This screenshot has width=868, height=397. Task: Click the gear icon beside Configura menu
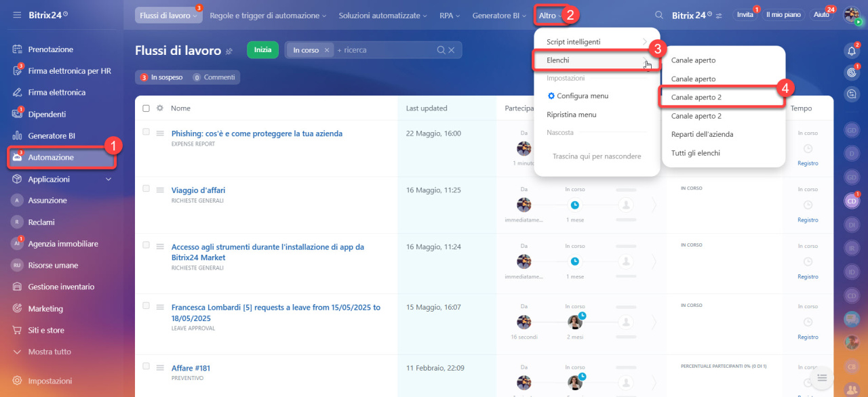click(x=551, y=96)
